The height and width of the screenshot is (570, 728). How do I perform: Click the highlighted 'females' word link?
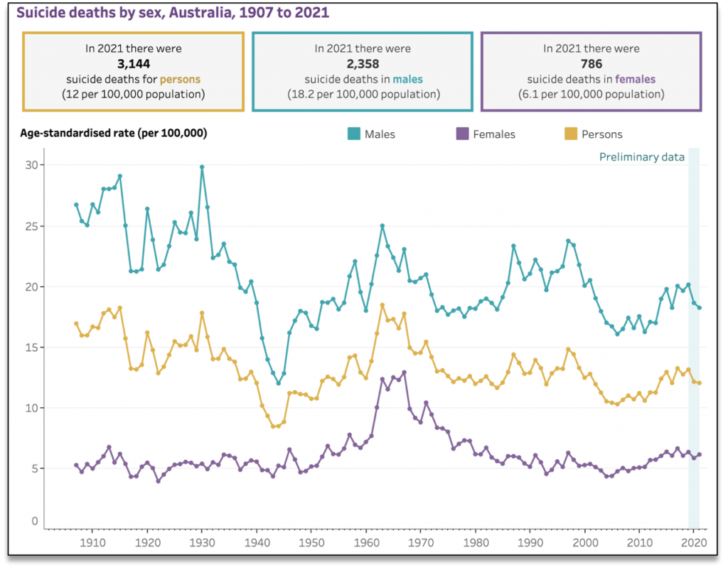[x=635, y=80]
